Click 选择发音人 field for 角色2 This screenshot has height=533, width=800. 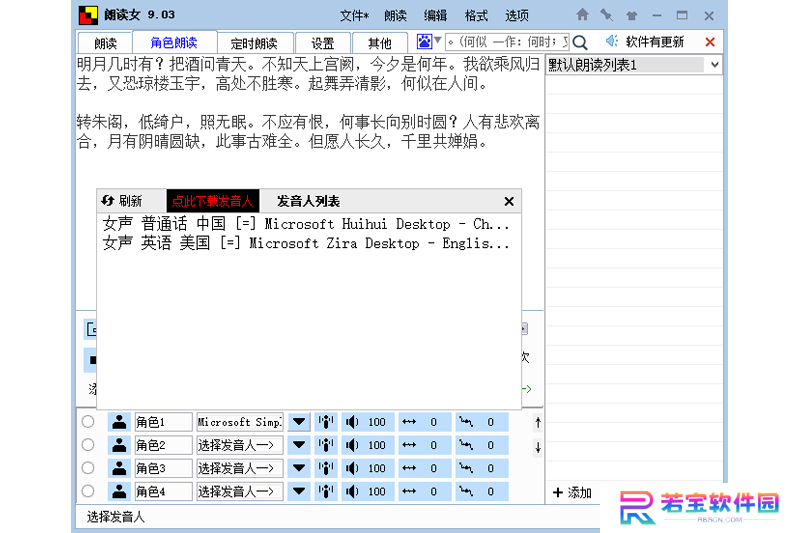point(240,445)
